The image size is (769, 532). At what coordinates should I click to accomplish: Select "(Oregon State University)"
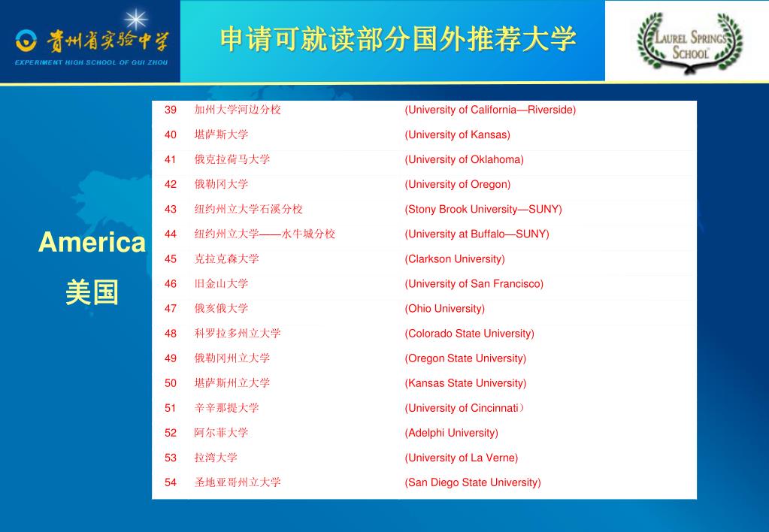[x=465, y=358]
